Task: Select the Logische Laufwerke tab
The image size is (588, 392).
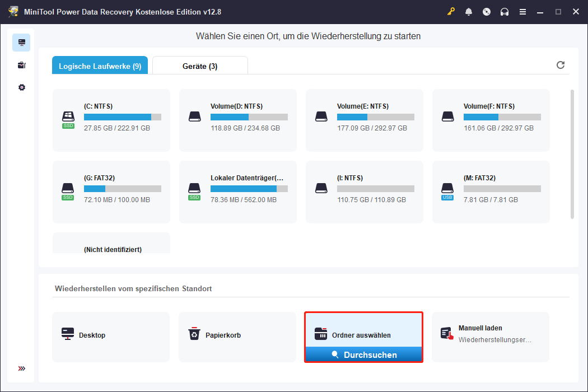Action: coord(99,65)
